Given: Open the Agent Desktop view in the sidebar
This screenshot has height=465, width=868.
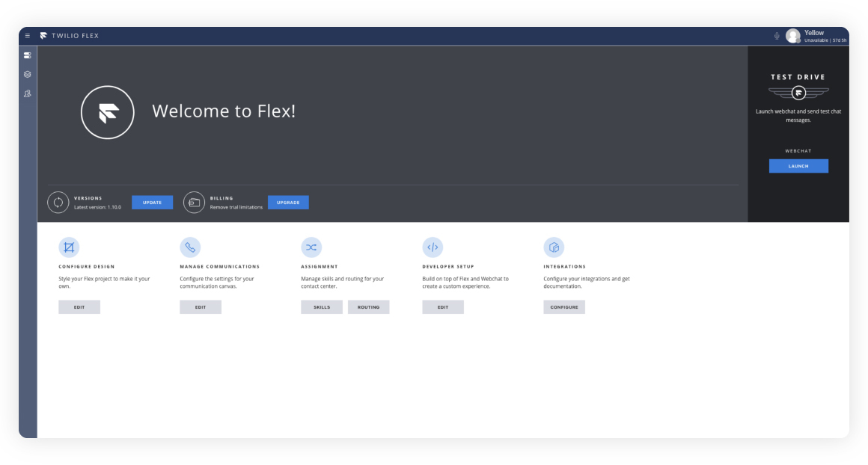Looking at the screenshot, I should coord(27,55).
